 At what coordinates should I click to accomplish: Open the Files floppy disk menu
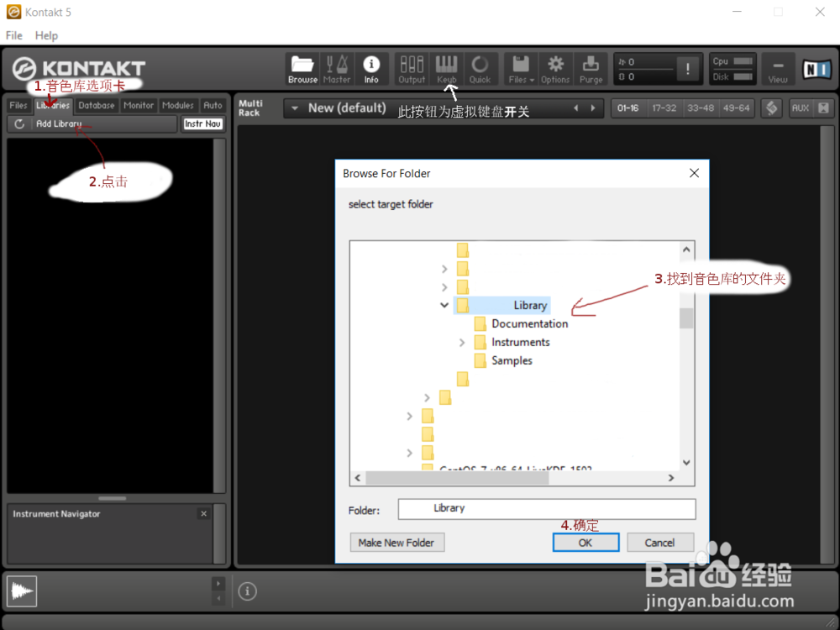(522, 69)
